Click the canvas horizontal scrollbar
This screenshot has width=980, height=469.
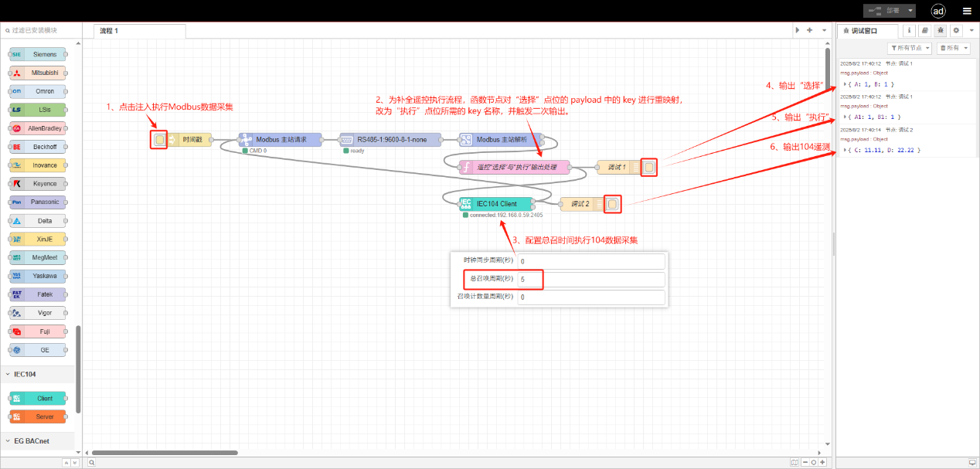click(x=155, y=453)
